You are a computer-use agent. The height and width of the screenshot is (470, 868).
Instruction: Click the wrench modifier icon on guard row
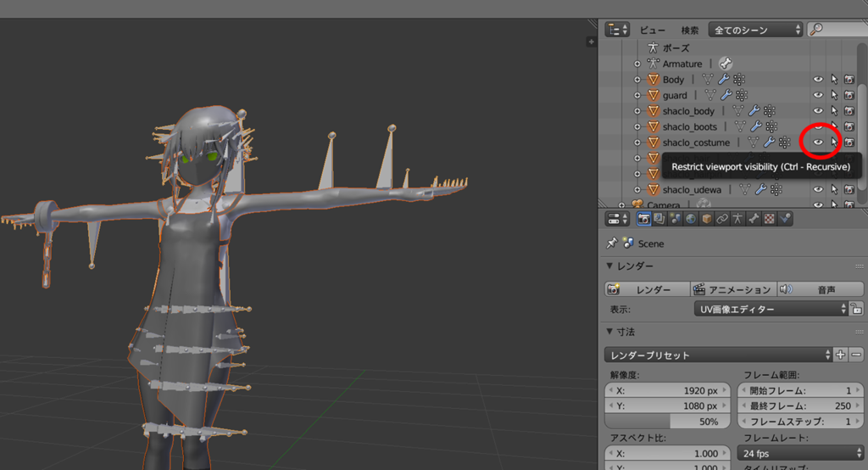pyautogui.click(x=726, y=95)
